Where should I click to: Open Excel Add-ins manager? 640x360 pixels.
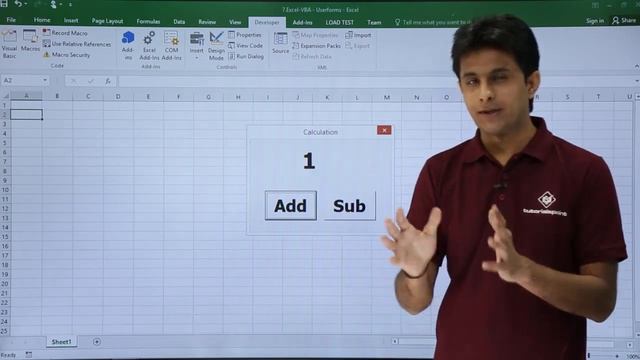coord(149,45)
